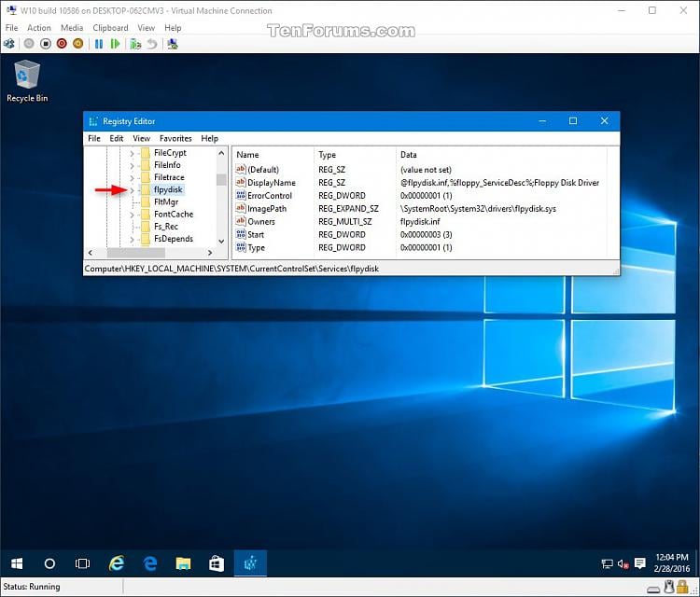Click the tree pane scroll-up arrow
The height and width of the screenshot is (597, 700).
click(x=221, y=153)
